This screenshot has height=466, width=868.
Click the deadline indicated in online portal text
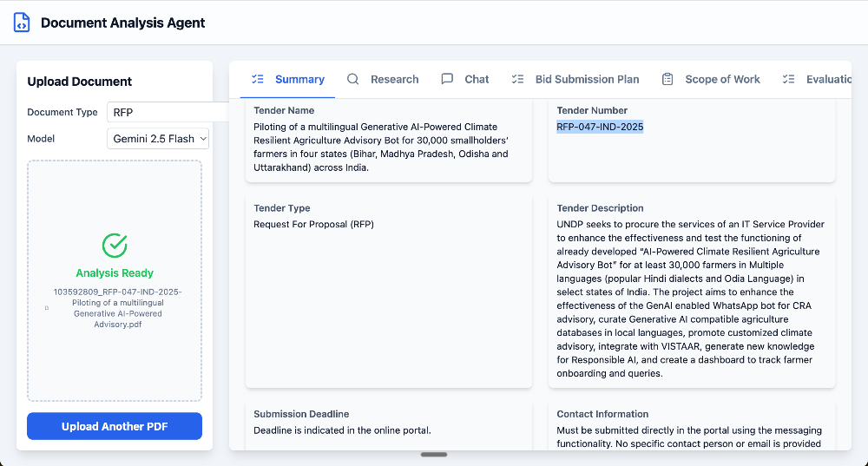[342, 430]
